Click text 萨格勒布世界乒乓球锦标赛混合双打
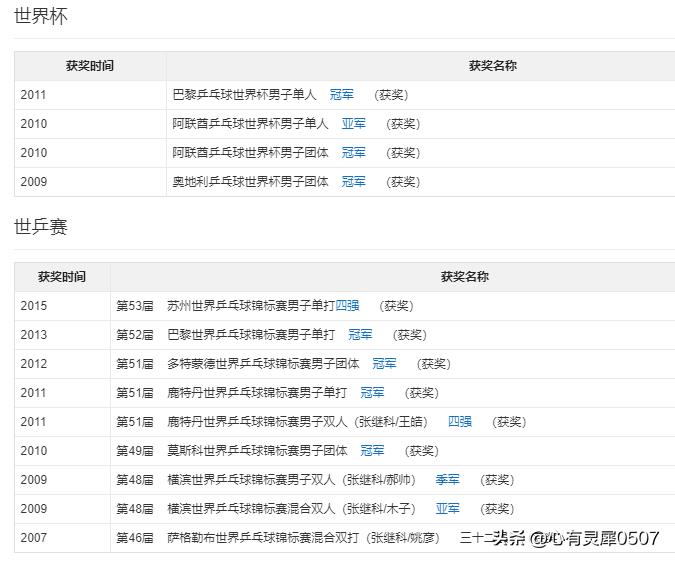675x562 pixels. click(x=263, y=538)
